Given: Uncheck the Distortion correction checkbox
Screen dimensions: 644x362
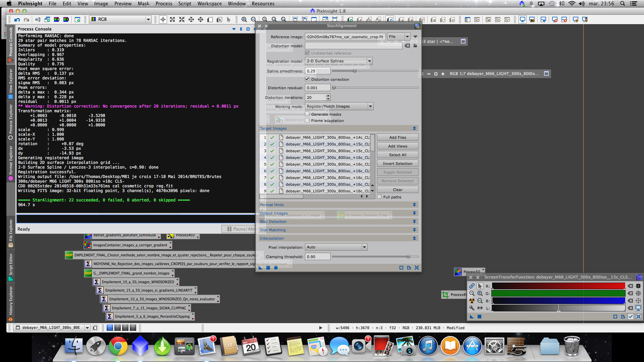Looking at the screenshot, I should coord(307,79).
